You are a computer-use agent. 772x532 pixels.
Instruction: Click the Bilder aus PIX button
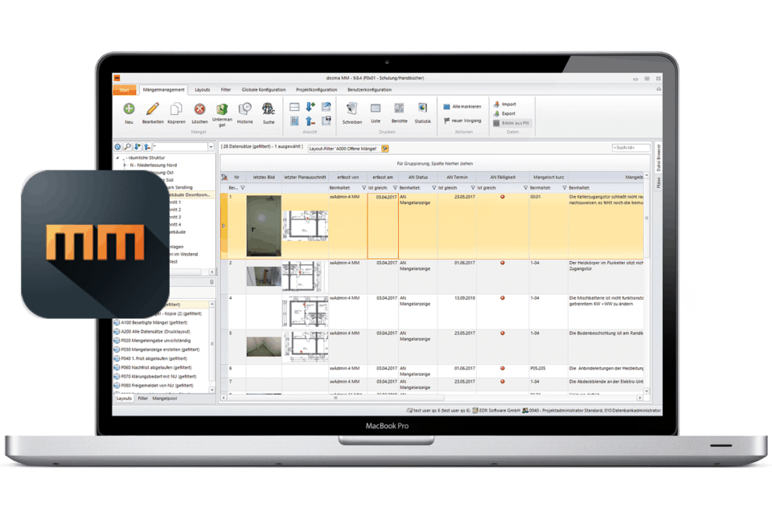(511, 123)
